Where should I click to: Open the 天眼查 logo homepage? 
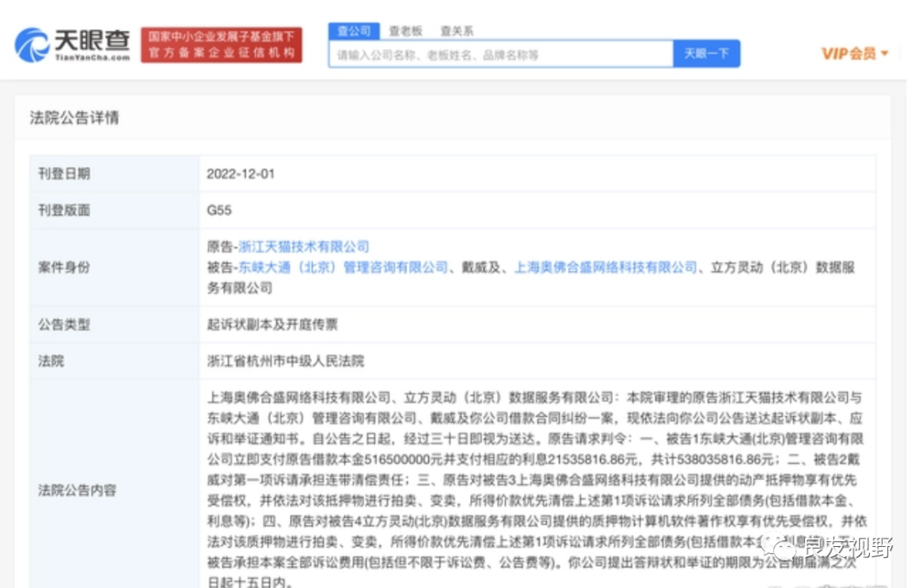coord(72,44)
